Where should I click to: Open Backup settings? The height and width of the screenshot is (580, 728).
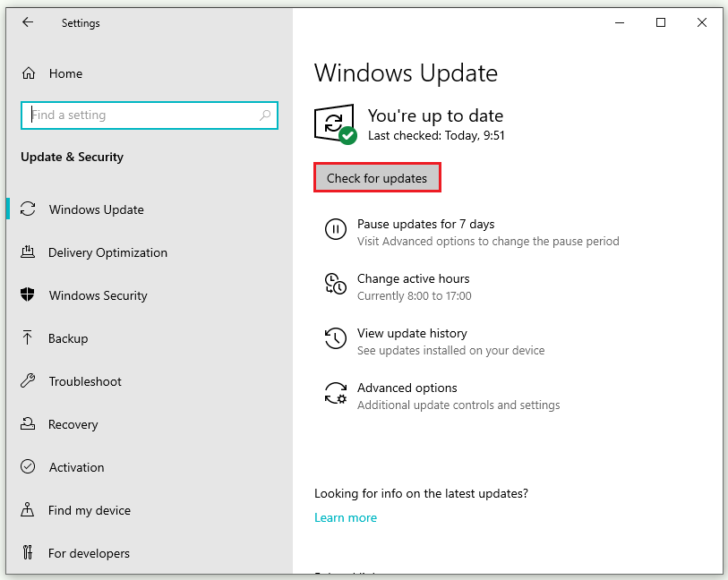(68, 338)
